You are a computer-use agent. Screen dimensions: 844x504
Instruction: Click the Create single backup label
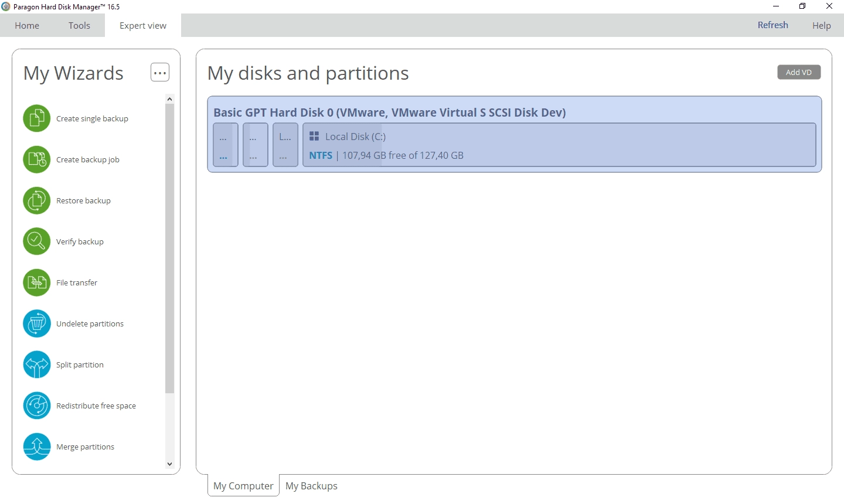click(92, 118)
